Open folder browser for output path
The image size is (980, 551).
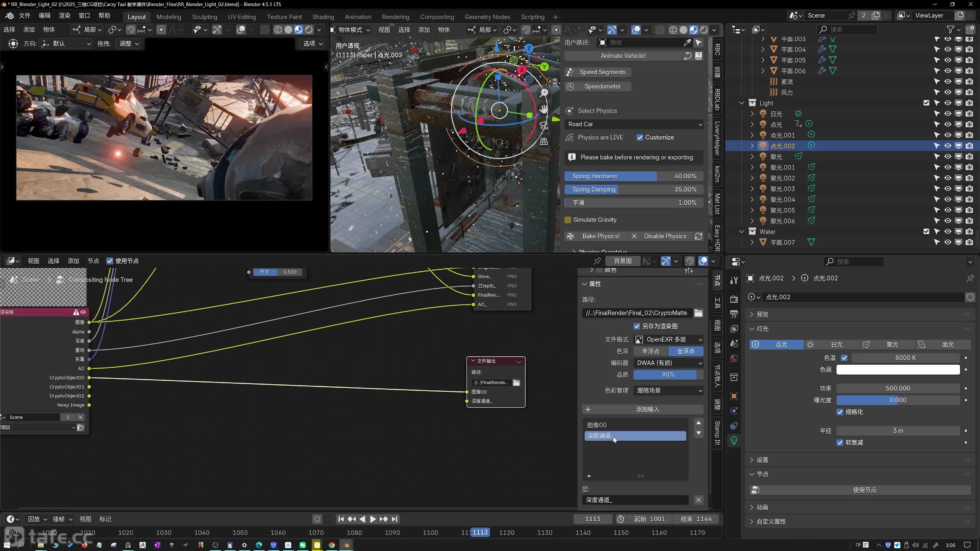coord(698,313)
